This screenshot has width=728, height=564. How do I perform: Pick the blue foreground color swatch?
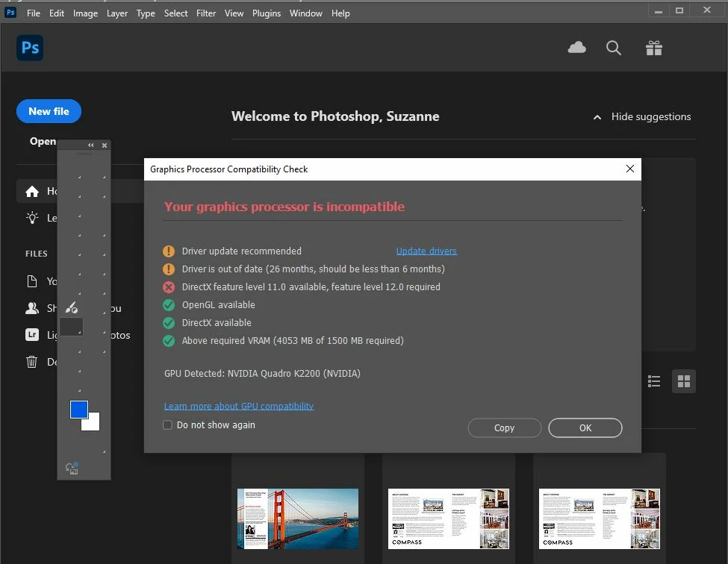click(x=78, y=409)
